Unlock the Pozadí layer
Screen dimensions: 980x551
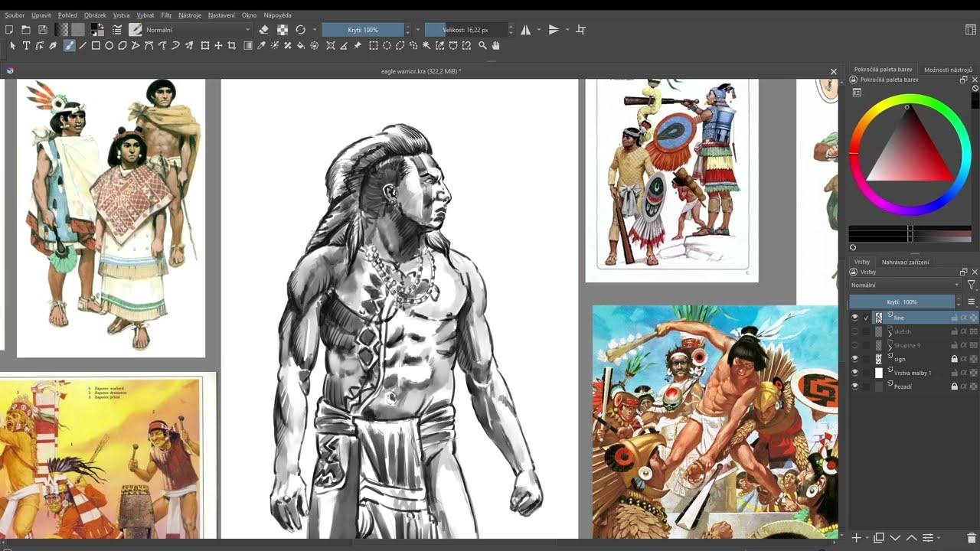(x=954, y=386)
